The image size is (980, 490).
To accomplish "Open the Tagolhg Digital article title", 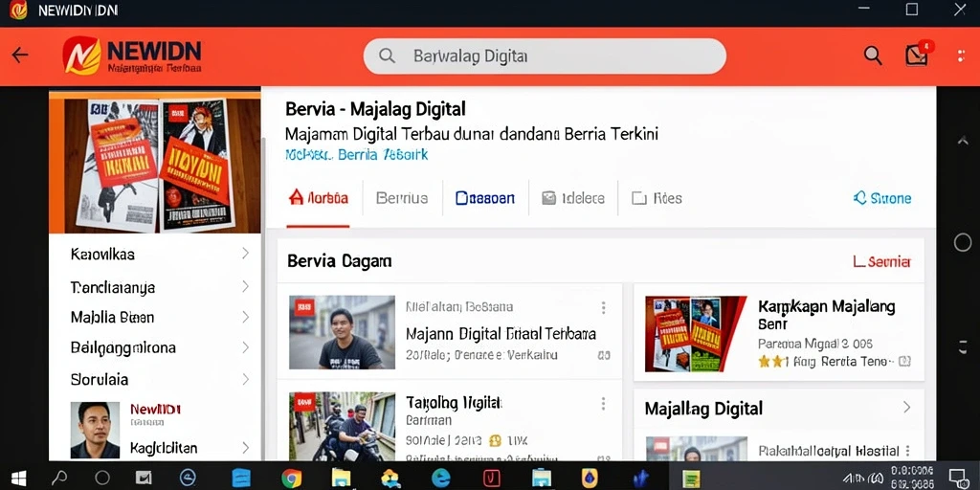I will tap(455, 402).
